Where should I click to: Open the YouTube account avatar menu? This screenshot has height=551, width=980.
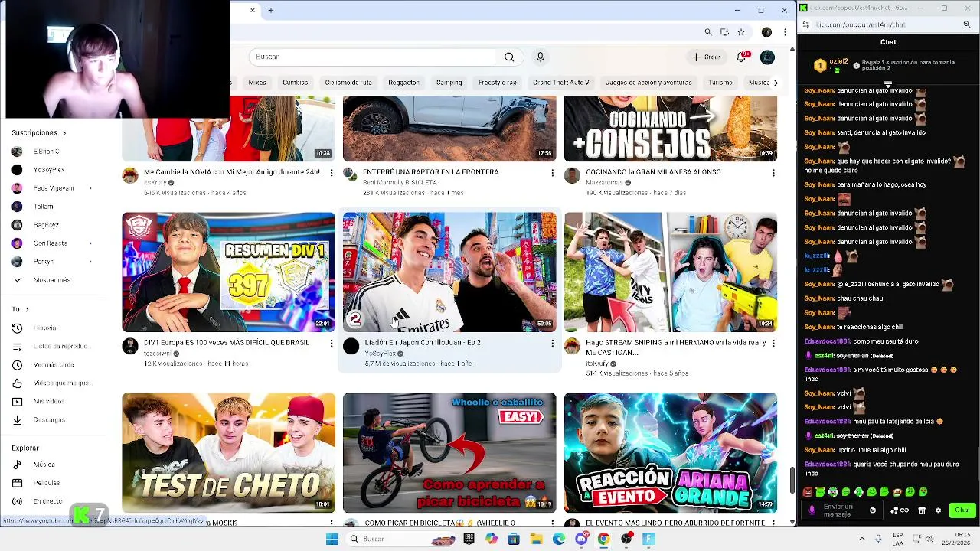(x=767, y=57)
